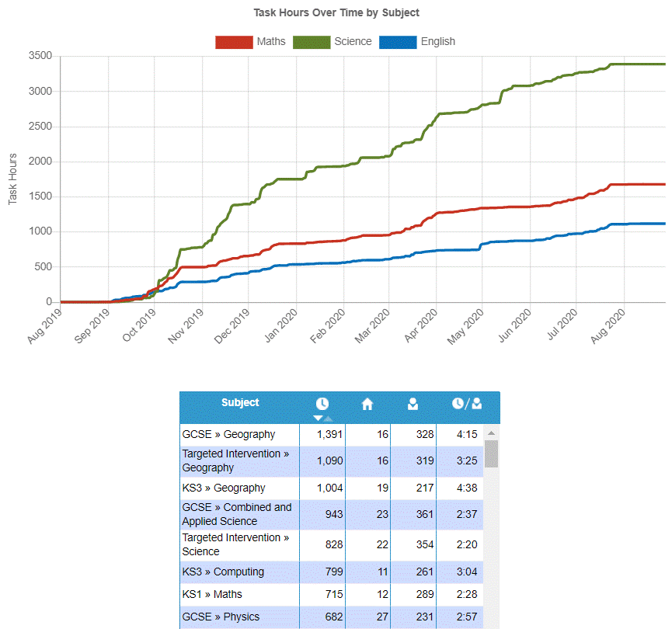The height and width of the screenshot is (629, 672).
Task: Click the blue English legend swatch
Action: (398, 42)
